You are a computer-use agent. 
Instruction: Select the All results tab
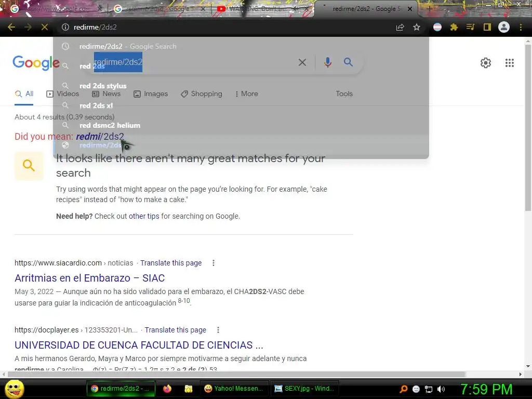pyautogui.click(x=24, y=94)
